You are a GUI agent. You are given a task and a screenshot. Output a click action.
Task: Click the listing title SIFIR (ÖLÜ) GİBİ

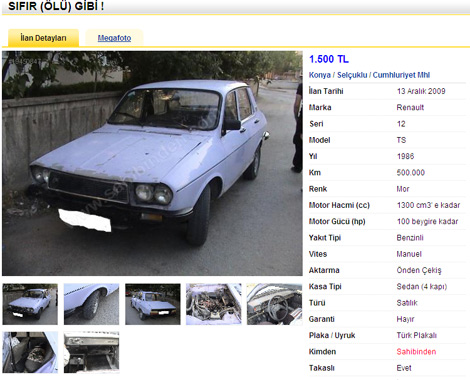[56, 6]
